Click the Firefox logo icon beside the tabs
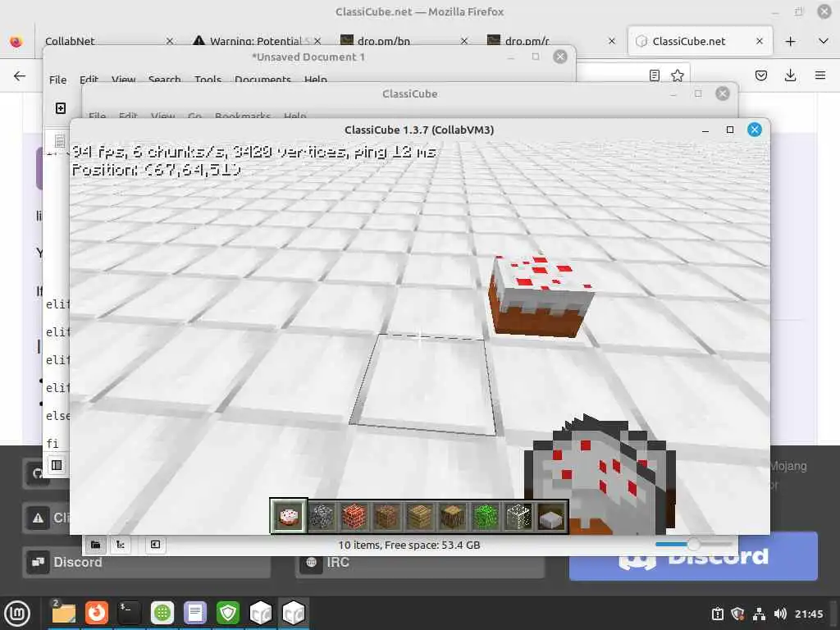Screen dimensions: 840x630 tap(16, 41)
